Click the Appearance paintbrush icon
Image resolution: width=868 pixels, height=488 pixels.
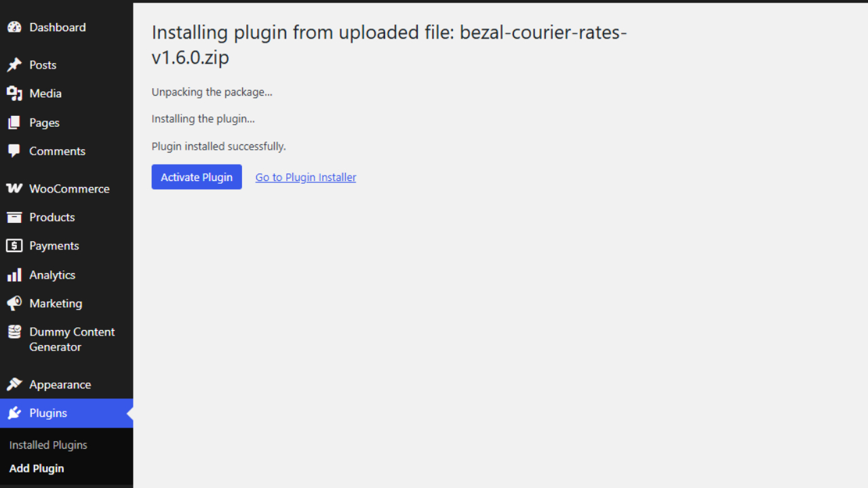coord(14,384)
